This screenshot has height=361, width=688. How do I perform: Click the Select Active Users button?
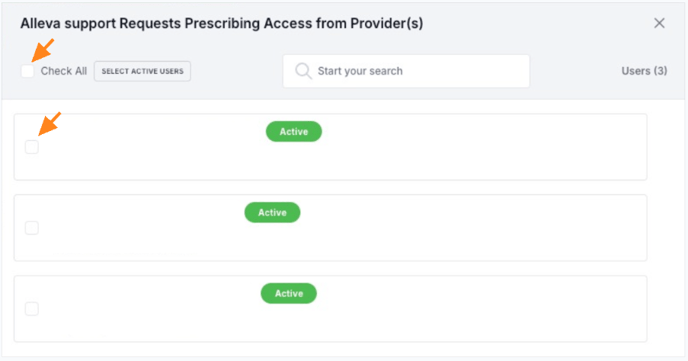(143, 71)
